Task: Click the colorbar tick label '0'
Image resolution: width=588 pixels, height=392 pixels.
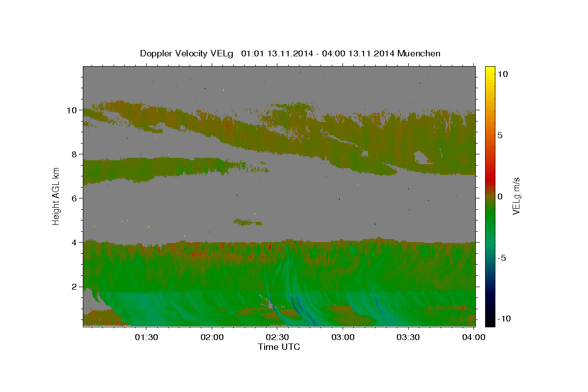Action: coord(500,196)
